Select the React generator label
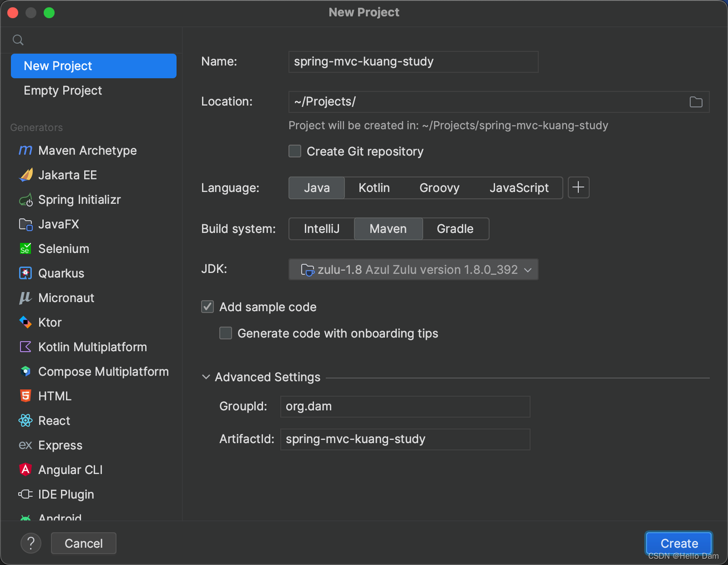 54,420
